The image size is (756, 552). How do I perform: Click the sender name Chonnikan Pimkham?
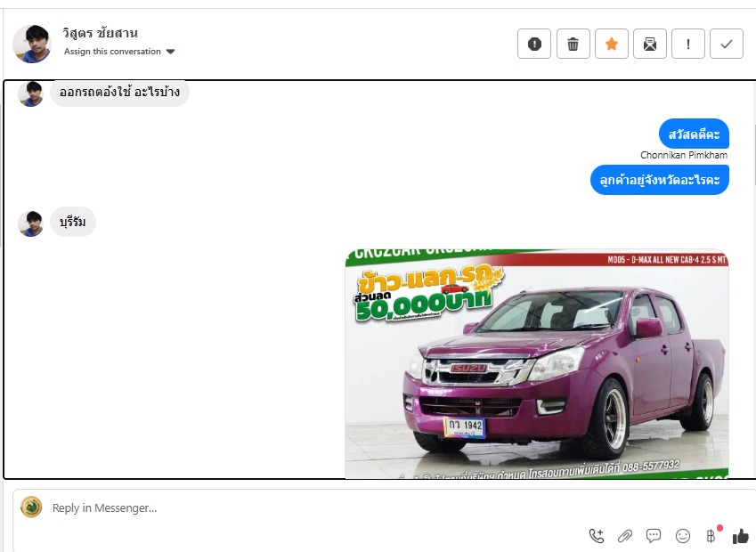684,155
